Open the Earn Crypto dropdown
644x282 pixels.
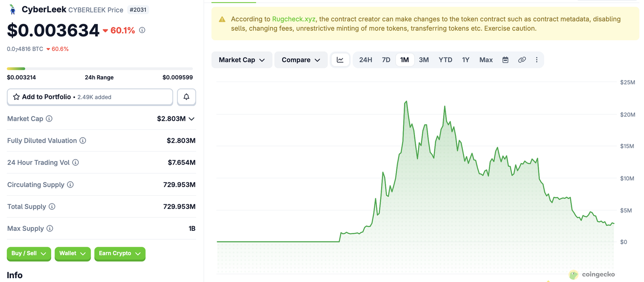(x=120, y=253)
